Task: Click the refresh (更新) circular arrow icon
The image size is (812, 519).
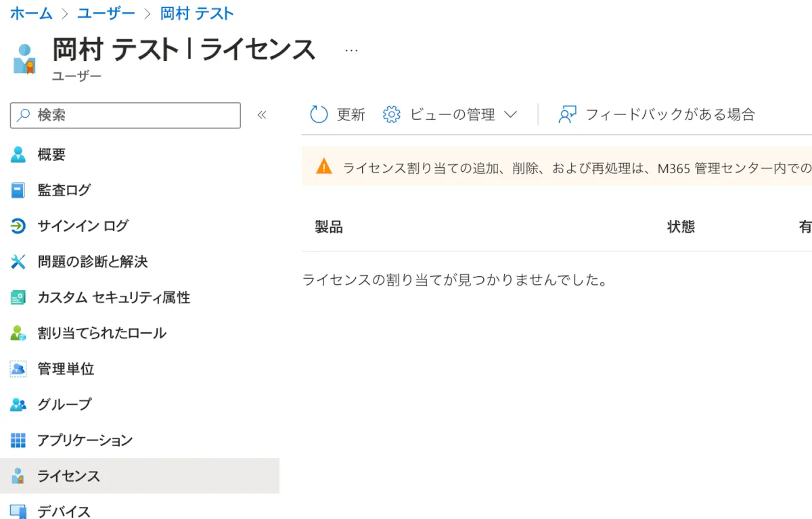Action: [x=319, y=115]
